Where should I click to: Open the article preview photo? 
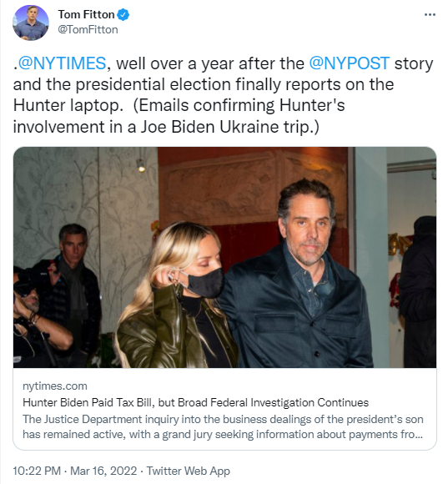coord(224,257)
